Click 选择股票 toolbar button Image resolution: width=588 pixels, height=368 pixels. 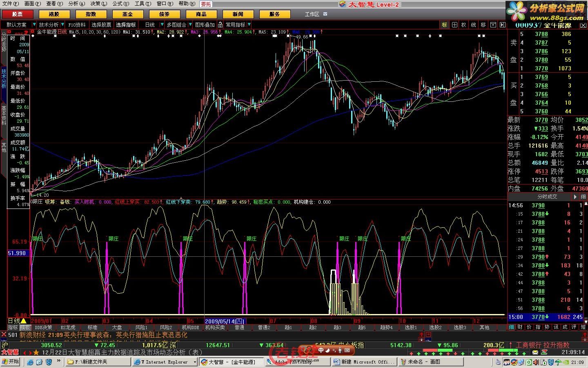pos(101,25)
